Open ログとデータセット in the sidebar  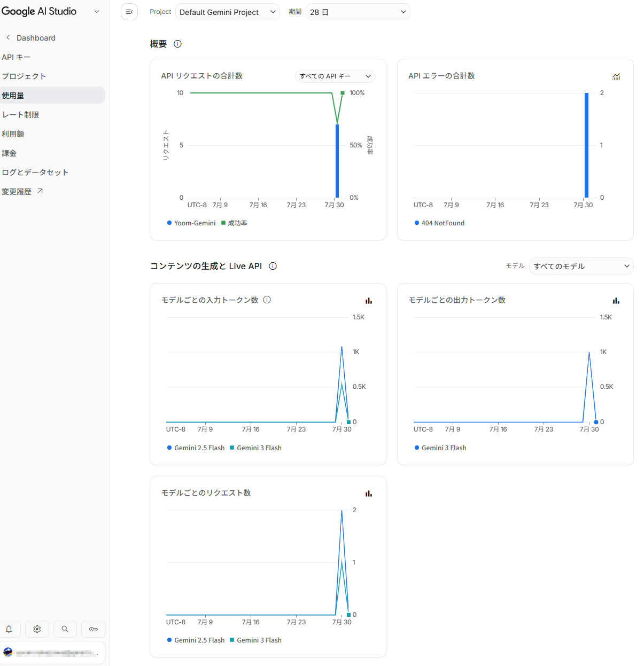click(35, 173)
